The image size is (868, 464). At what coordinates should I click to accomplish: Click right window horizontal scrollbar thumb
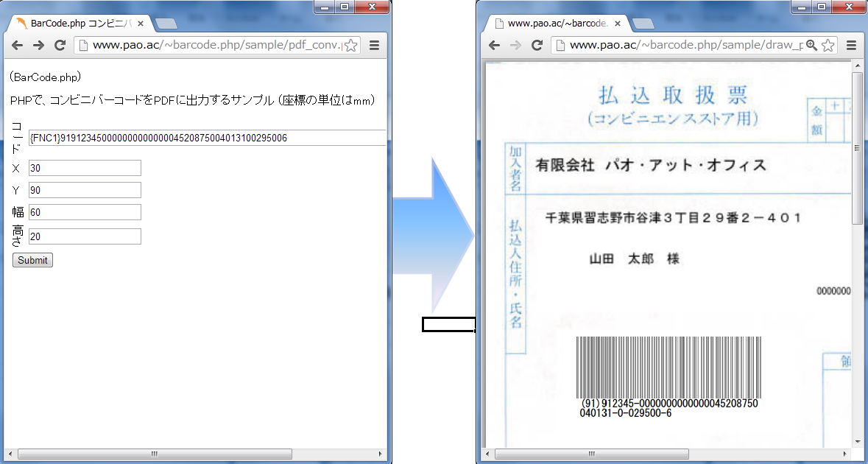click(x=592, y=454)
